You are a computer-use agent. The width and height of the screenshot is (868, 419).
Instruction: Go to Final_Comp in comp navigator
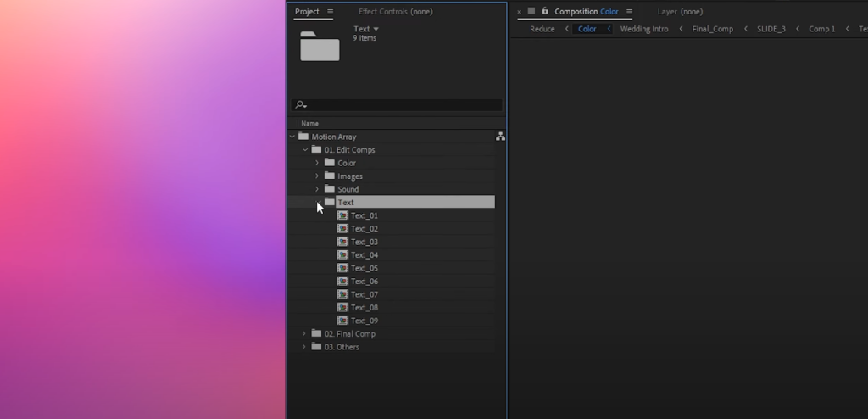pyautogui.click(x=712, y=29)
